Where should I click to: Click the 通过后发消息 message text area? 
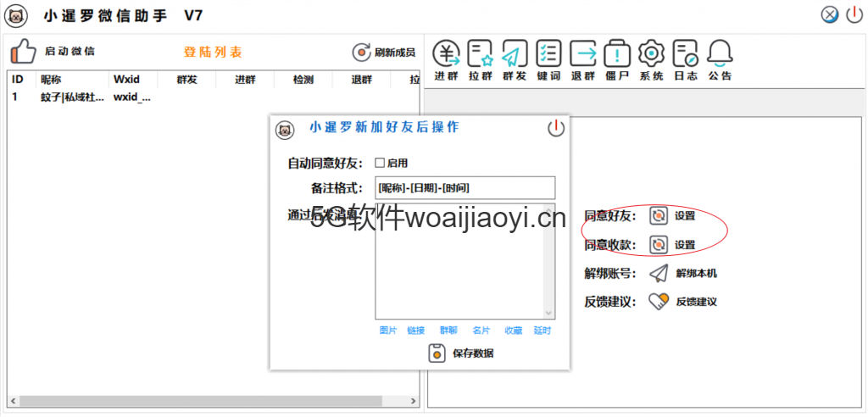[460, 261]
